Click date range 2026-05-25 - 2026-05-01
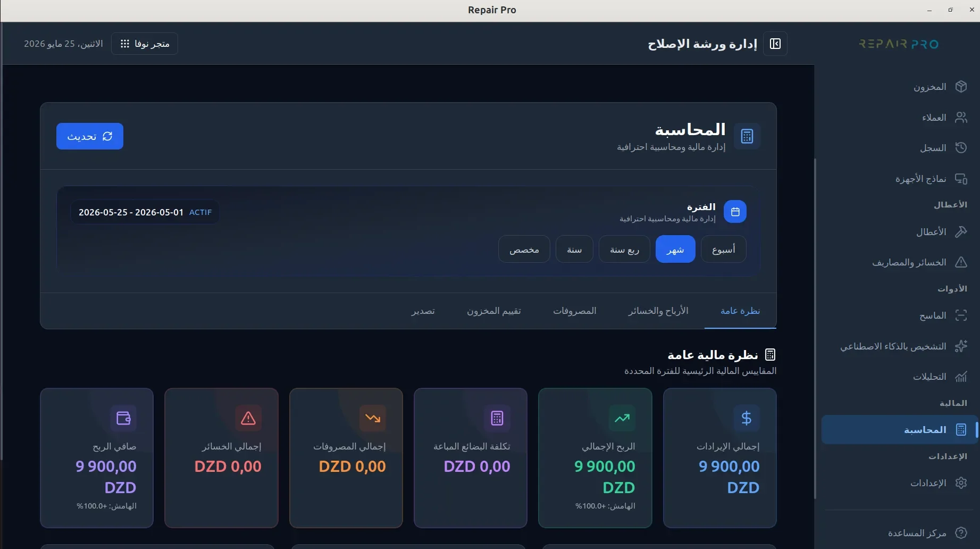The image size is (980, 549). coord(131,212)
